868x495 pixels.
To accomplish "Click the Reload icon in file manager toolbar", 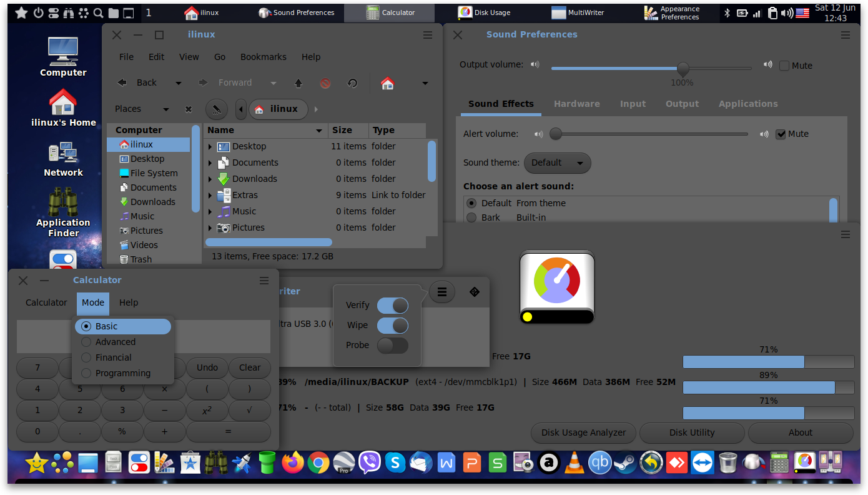I will click(352, 82).
